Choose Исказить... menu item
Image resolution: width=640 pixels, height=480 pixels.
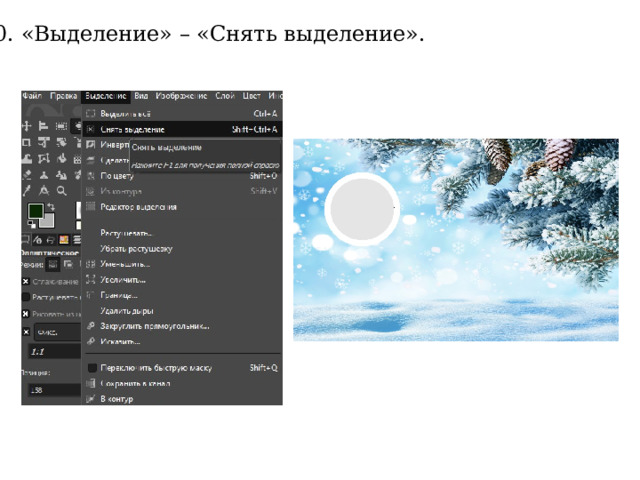coord(182,342)
